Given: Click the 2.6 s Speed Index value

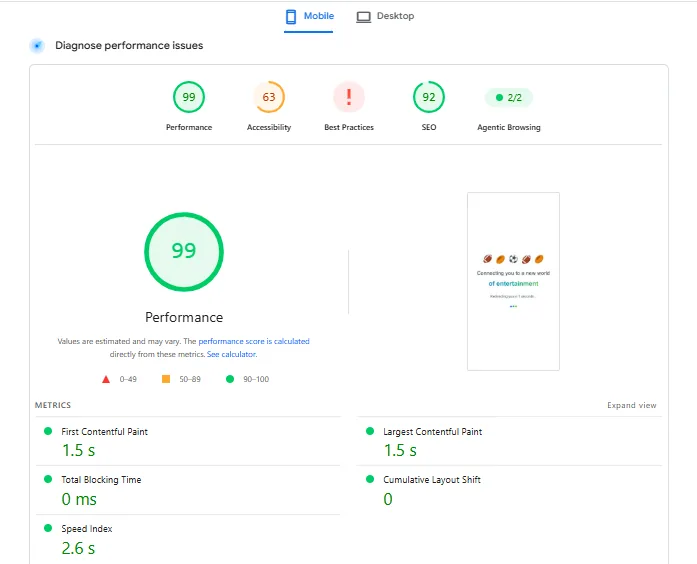Looking at the screenshot, I should (78, 548).
